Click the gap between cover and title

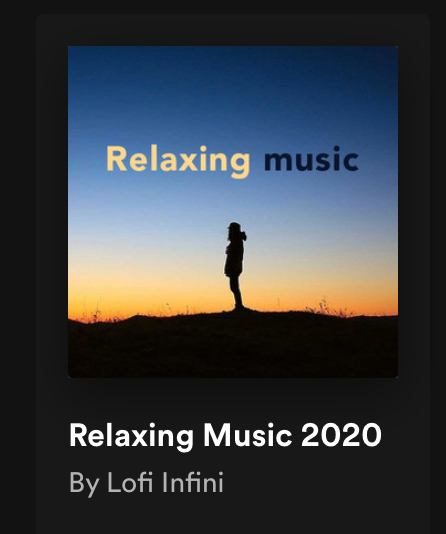coord(233,399)
